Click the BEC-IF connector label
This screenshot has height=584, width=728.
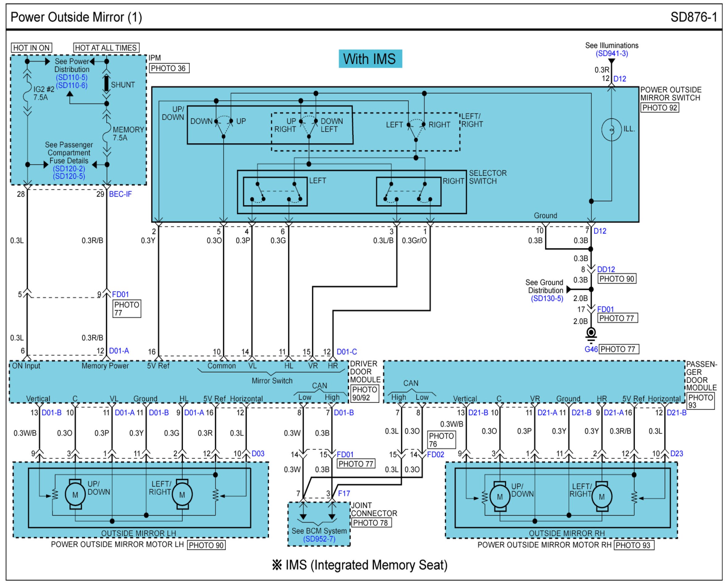click(x=120, y=194)
